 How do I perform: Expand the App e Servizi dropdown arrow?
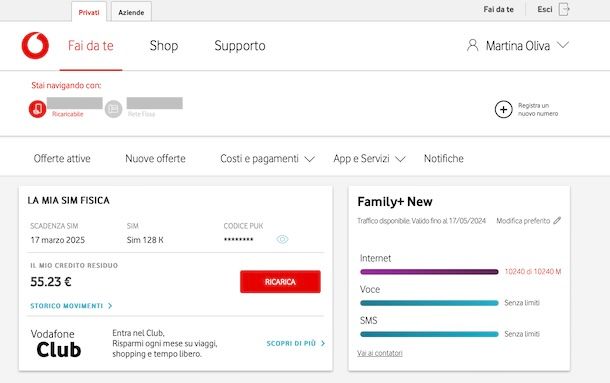(400, 159)
